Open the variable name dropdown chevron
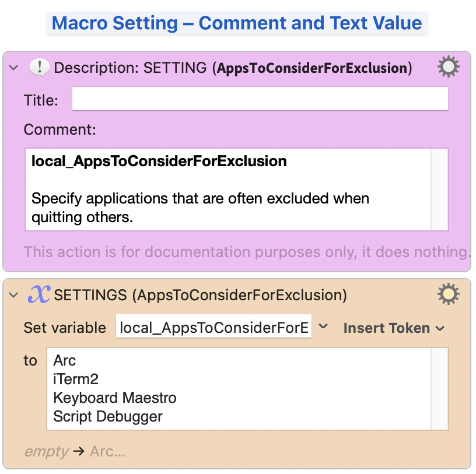476x474 pixels. click(x=324, y=328)
